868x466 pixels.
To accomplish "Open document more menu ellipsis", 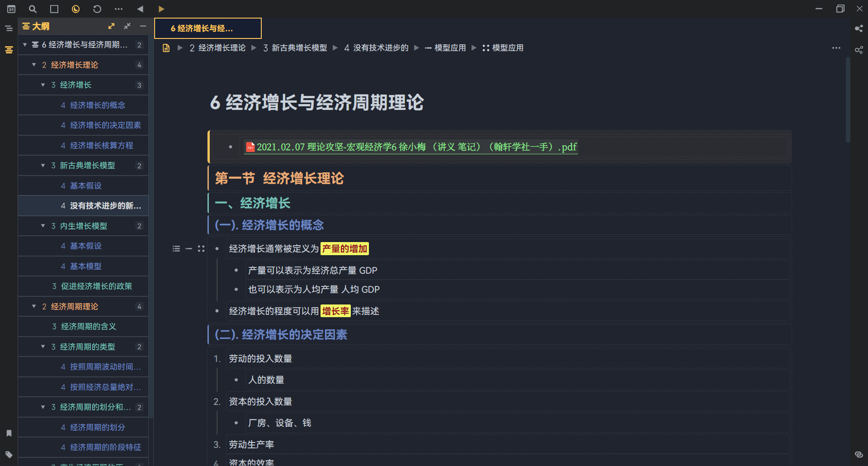I will (x=836, y=48).
